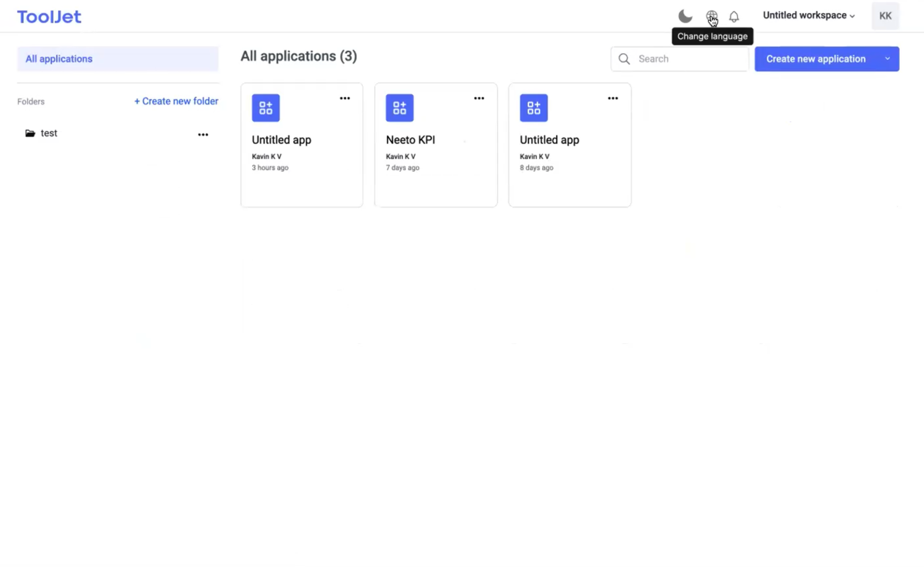Open options menu for test folder

(x=203, y=135)
